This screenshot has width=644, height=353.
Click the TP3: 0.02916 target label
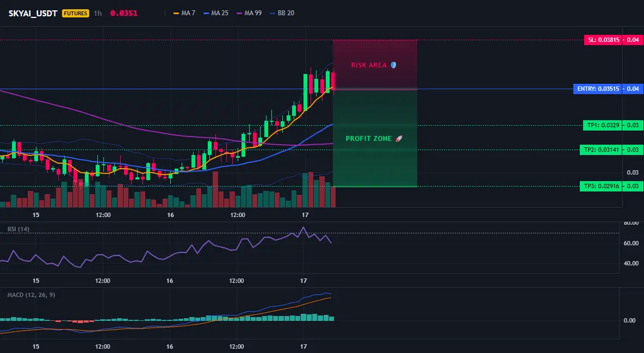tap(600, 186)
